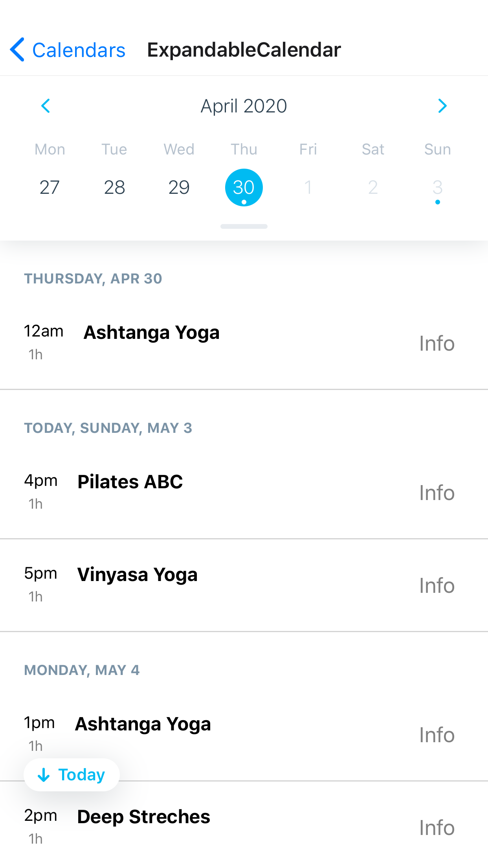
Task: Go to next month using right arrow
Action: click(x=442, y=106)
